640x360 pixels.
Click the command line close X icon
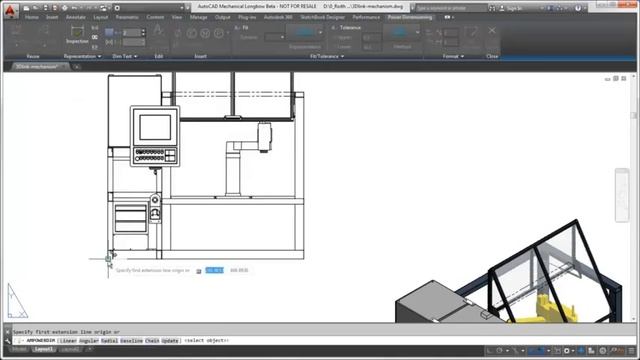coord(7,332)
